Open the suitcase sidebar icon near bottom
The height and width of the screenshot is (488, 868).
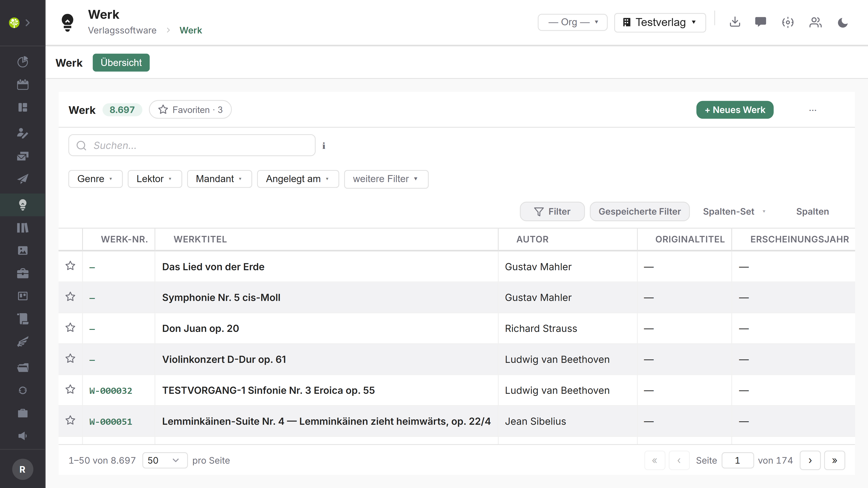[x=23, y=413]
